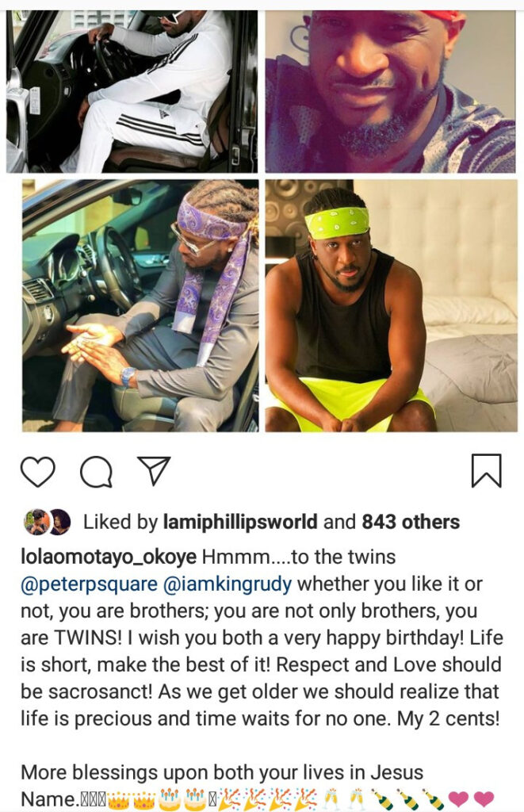Follow the @peterpsquare mention

[x=89, y=584]
